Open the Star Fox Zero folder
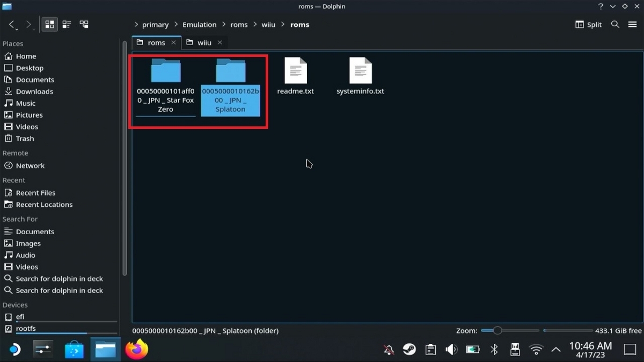Image resolution: width=644 pixels, height=362 pixels. point(166,86)
